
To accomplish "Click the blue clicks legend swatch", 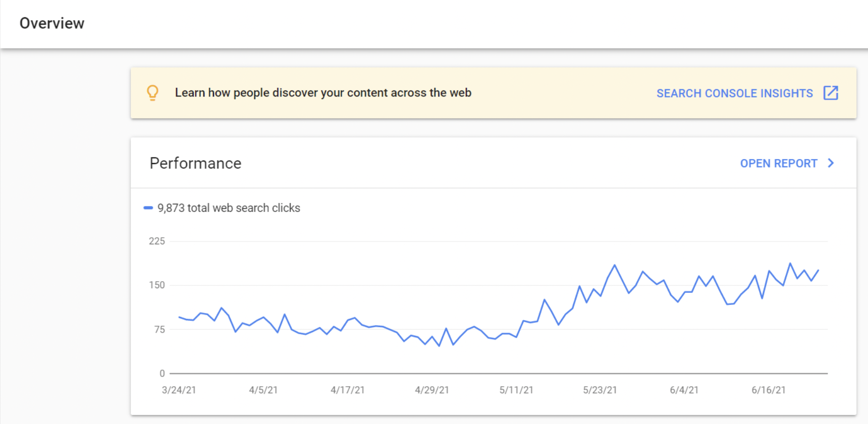I will [x=148, y=208].
